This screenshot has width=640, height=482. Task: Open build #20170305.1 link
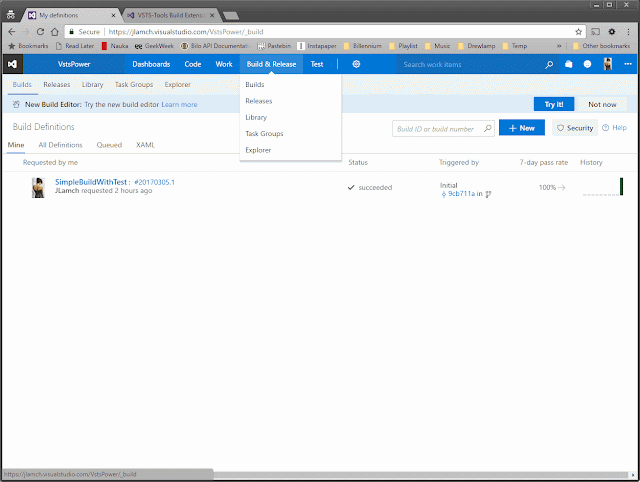(154, 182)
